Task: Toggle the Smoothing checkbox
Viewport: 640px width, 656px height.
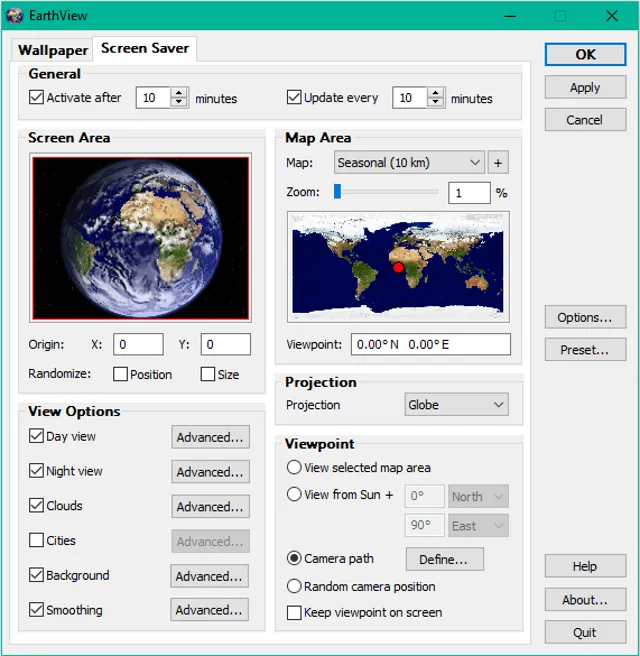Action: tap(36, 610)
